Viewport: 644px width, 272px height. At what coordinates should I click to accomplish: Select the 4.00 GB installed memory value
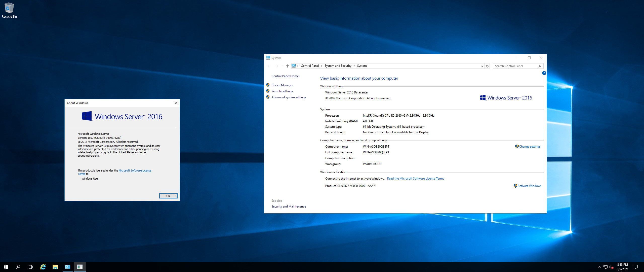tap(368, 121)
